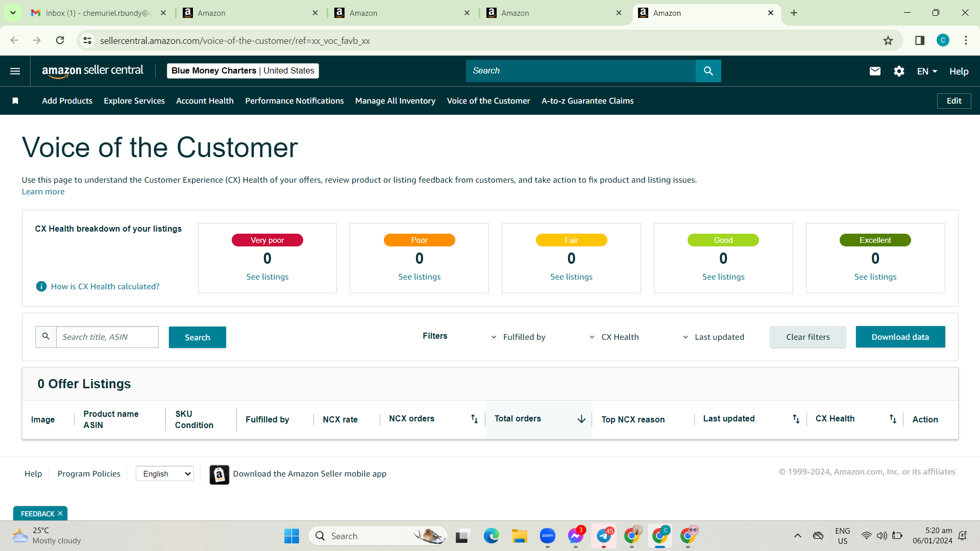Screen dimensions: 980x551
Task: Close the FEEDBACK tab with X
Action: click(x=60, y=513)
